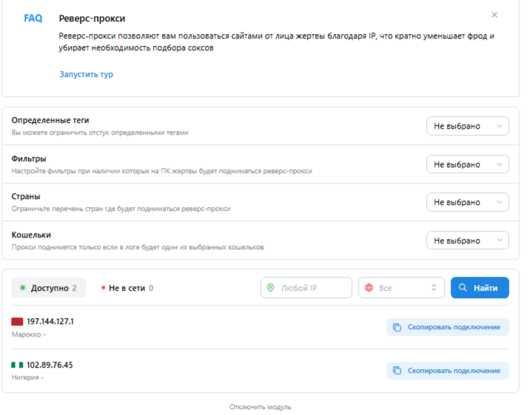Open the Страны dropdown
This screenshot has width=532, height=415.
(468, 202)
